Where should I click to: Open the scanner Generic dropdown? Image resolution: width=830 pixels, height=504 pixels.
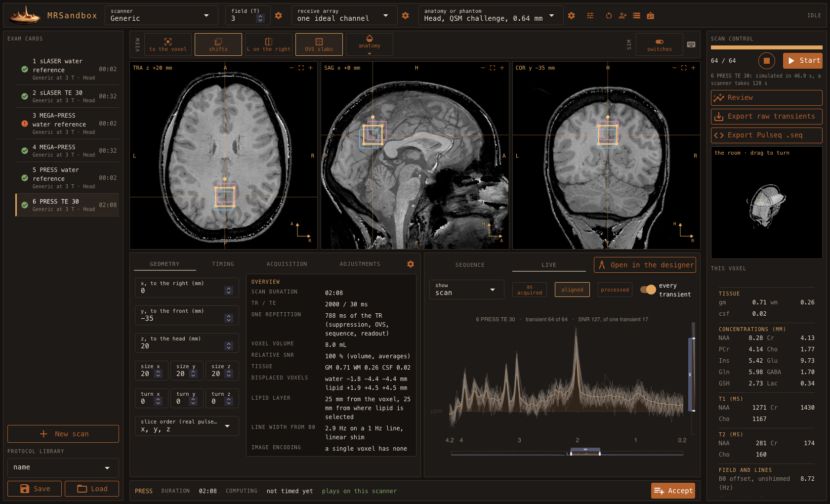[x=161, y=15]
